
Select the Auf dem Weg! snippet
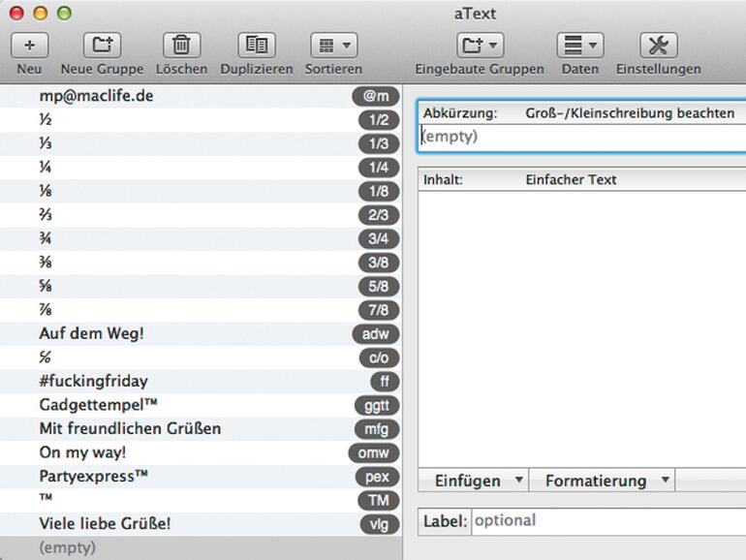[x=200, y=334]
